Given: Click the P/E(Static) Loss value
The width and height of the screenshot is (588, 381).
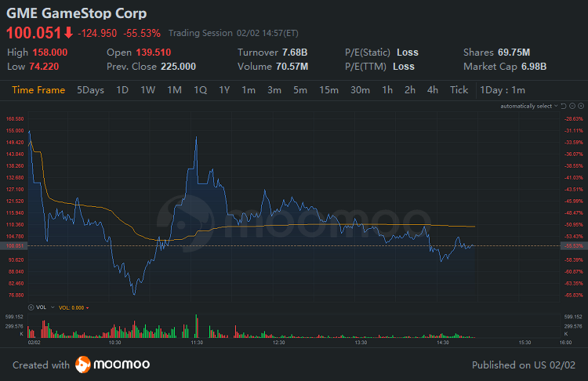Looking at the screenshot, I should (408, 53).
